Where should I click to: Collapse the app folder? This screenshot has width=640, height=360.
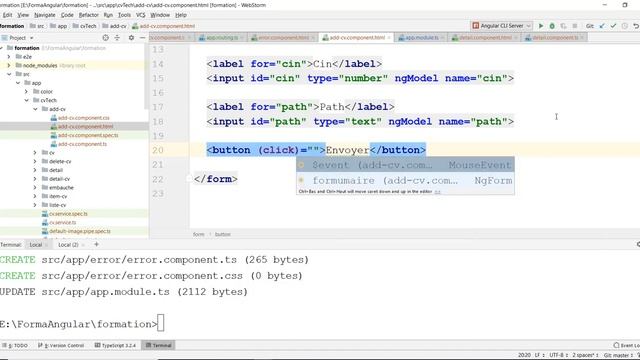[18, 83]
